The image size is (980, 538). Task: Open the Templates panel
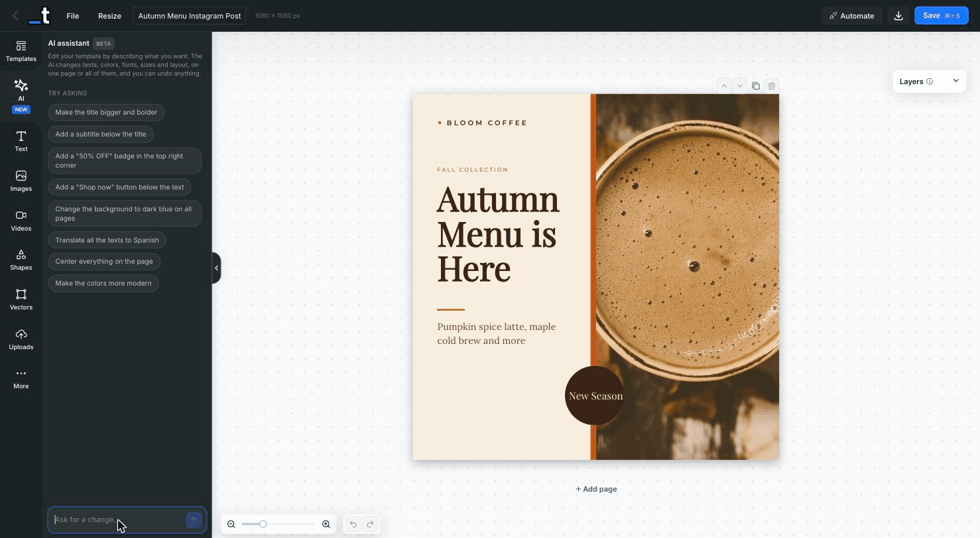pyautogui.click(x=21, y=51)
